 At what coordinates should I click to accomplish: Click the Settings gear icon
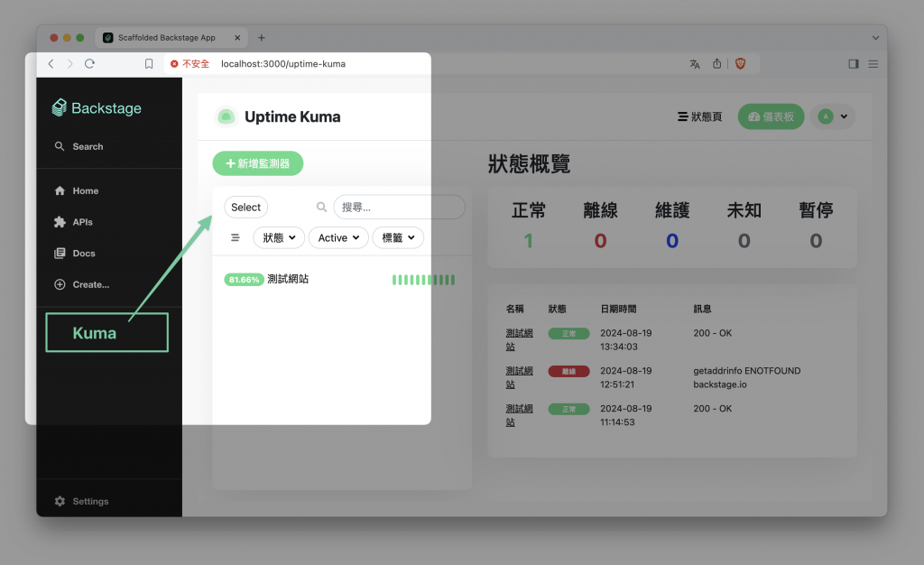point(60,502)
